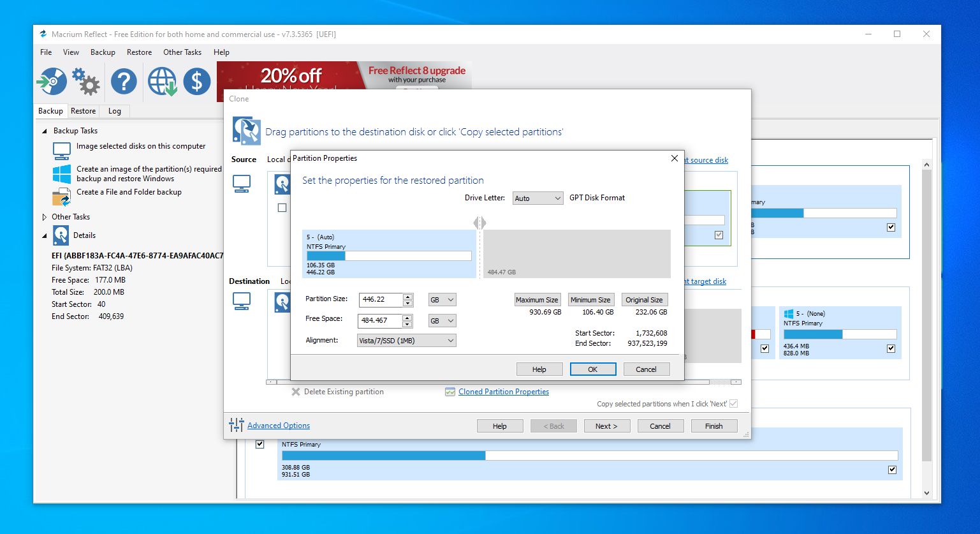Click the Source computer monitor icon

coord(242,184)
